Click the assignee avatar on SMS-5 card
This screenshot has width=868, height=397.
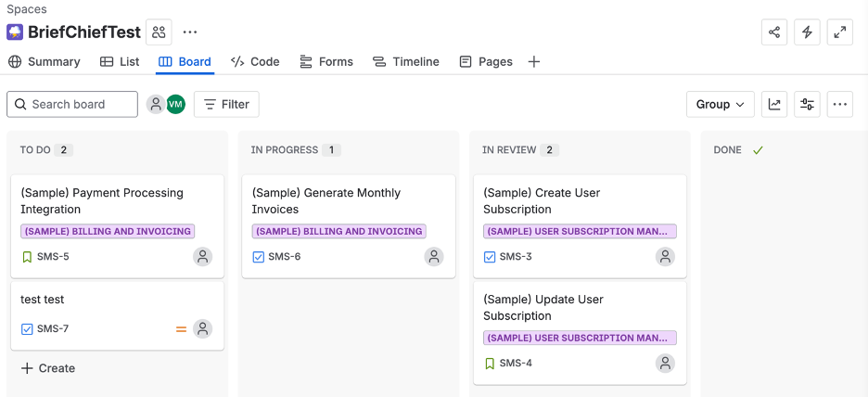point(202,256)
